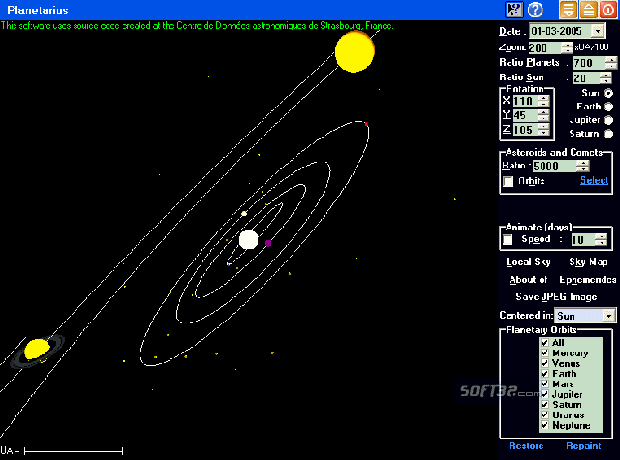Toggle the Neptune orbit checkbox
This screenshot has height=460, width=620.
545,425
